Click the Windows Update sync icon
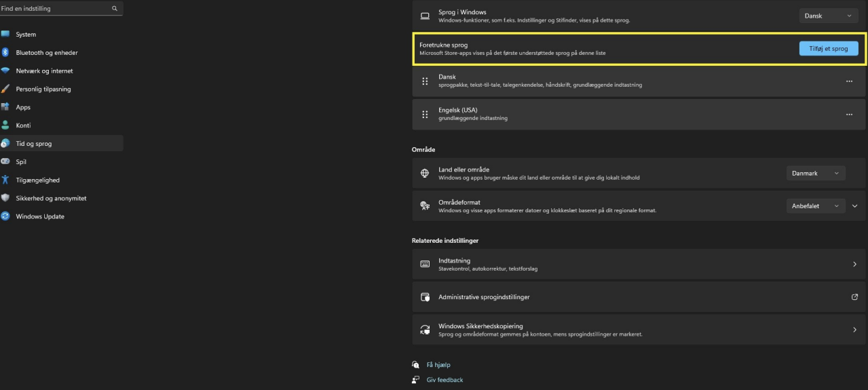Viewport: 868px width, 390px height. pyautogui.click(x=5, y=216)
